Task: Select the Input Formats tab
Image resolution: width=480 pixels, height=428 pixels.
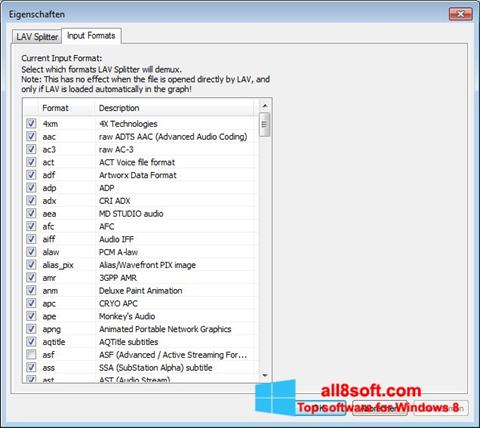Action: tap(91, 36)
